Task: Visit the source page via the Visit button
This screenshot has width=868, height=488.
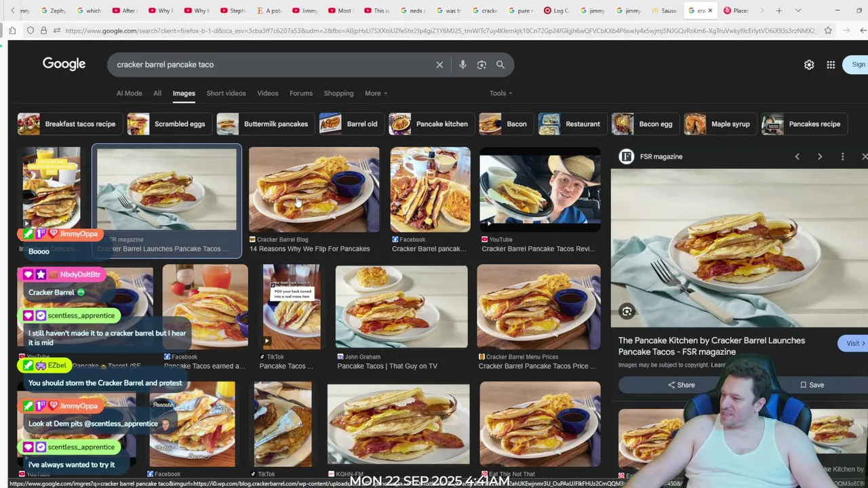Action: point(852,344)
